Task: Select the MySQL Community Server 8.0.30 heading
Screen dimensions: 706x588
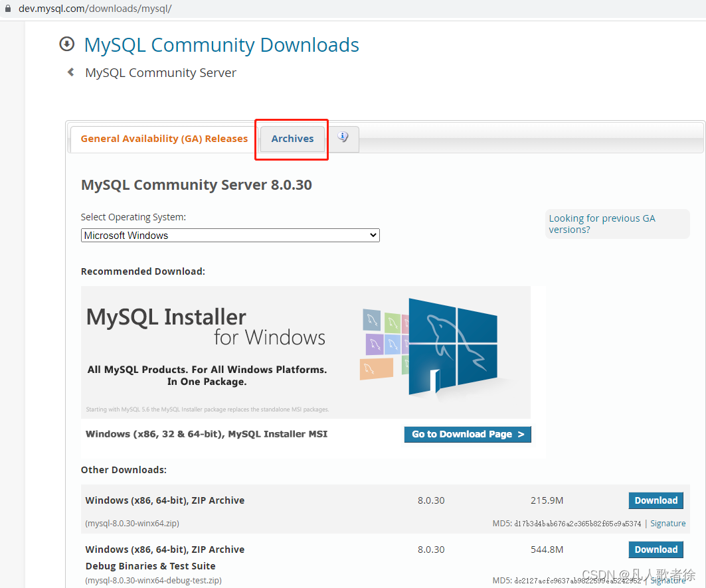Action: 197,185
